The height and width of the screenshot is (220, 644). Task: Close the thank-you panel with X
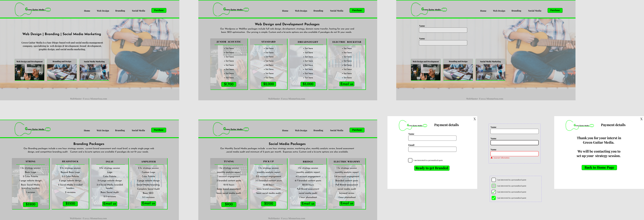pos(641,119)
